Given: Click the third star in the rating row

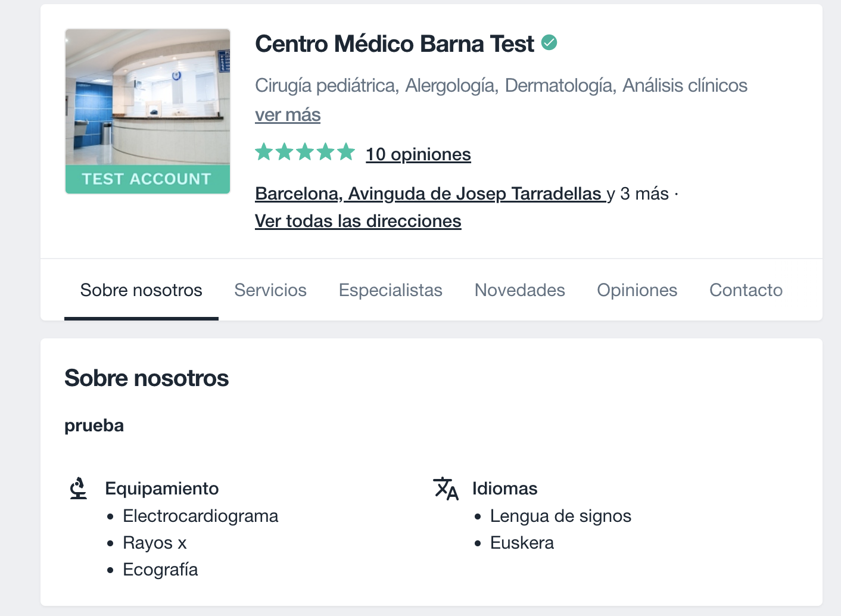Looking at the screenshot, I should coord(305,153).
